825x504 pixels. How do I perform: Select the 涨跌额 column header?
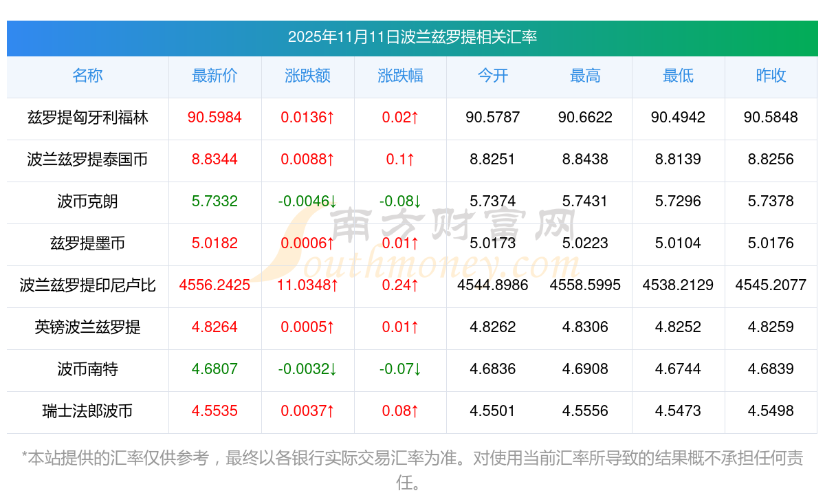[x=307, y=76]
